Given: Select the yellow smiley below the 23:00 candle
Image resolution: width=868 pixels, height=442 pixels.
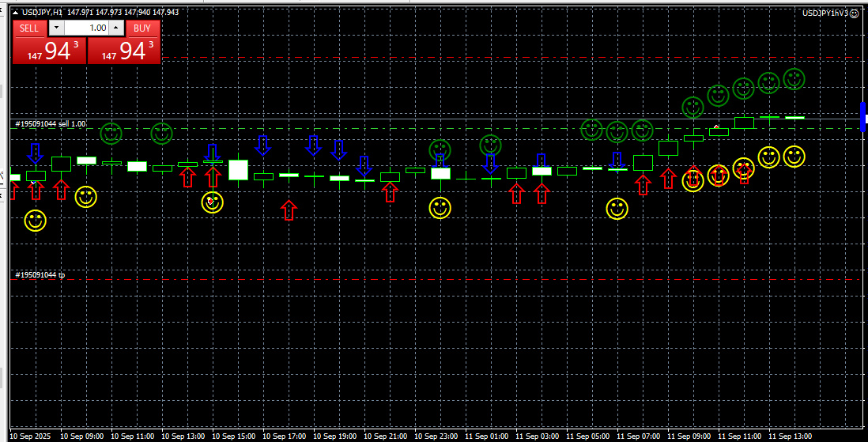Looking at the screenshot, I should pyautogui.click(x=440, y=208).
